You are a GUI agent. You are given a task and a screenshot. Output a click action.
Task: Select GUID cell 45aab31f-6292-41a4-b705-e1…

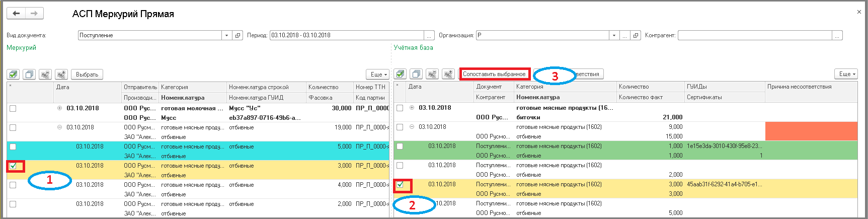click(x=725, y=184)
